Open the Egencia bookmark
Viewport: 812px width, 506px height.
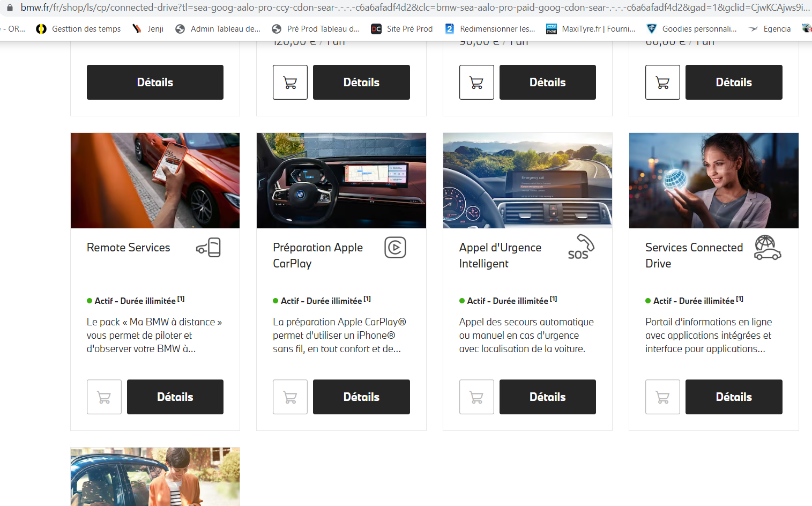(770, 29)
